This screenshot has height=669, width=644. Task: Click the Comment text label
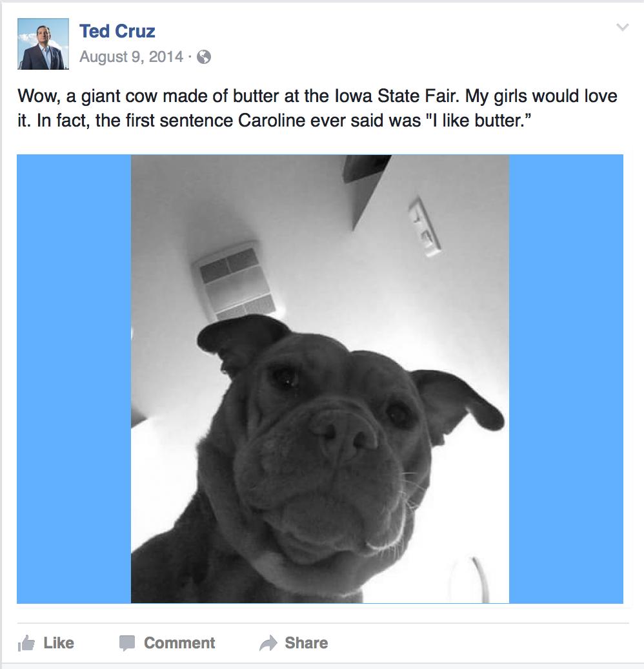179,643
